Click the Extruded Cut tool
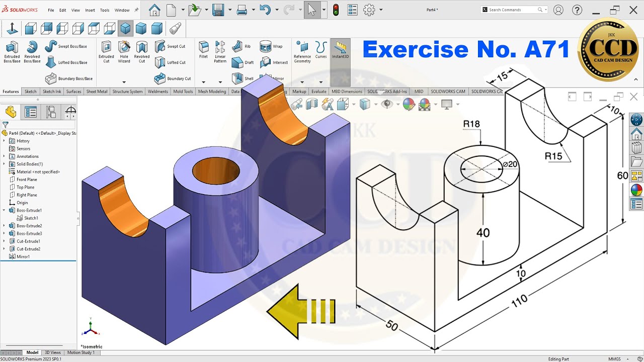Viewport: 644px width, 362px height. [x=106, y=52]
